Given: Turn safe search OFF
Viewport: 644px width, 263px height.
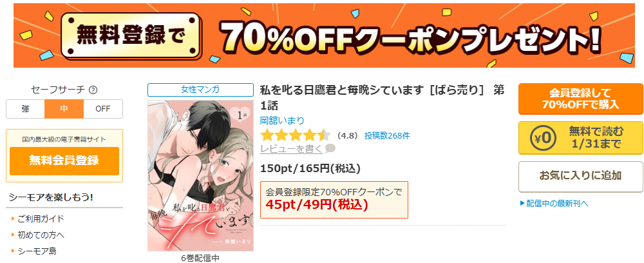Looking at the screenshot, I should pos(103,109).
